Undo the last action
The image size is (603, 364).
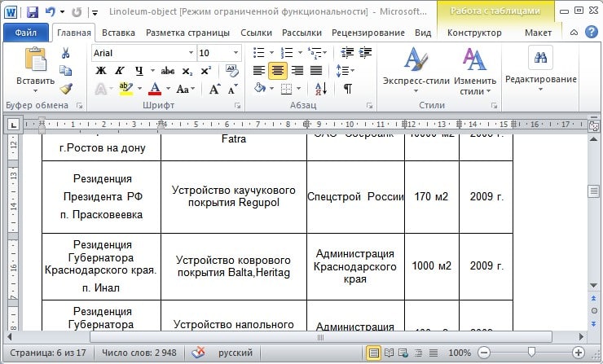(x=51, y=12)
